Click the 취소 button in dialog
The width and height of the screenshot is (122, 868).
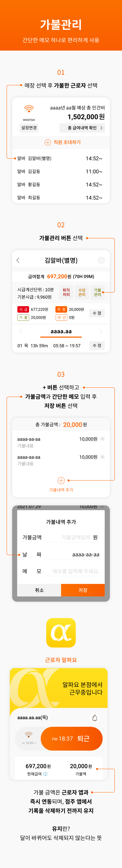39,590
